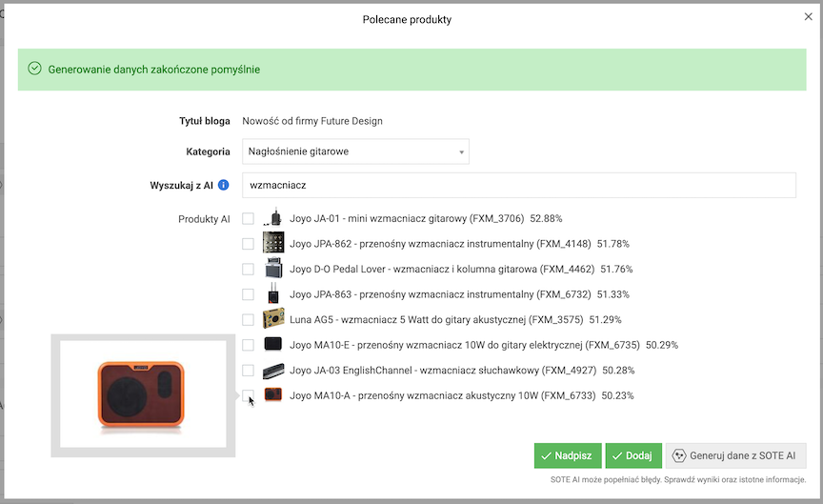Click the Dodaj button

coord(633,455)
